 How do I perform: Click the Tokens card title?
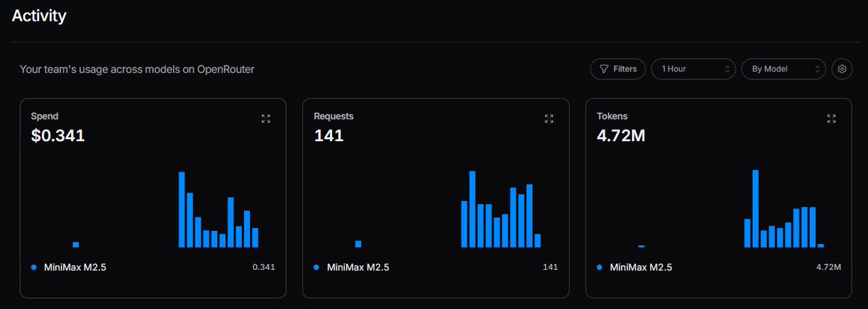(x=612, y=117)
